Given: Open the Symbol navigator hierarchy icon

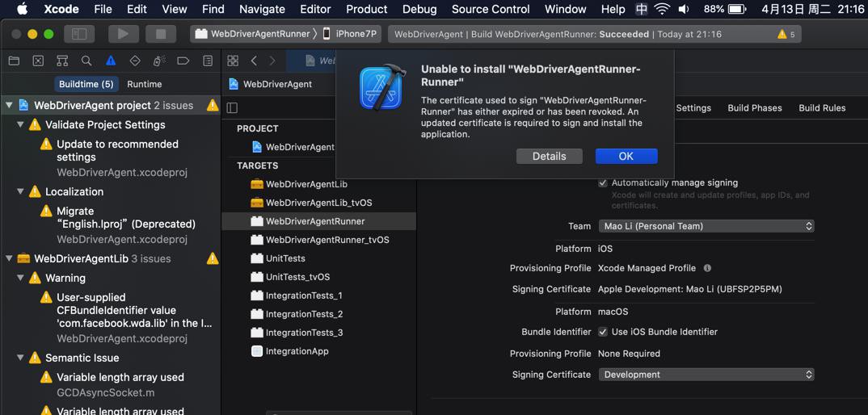Looking at the screenshot, I should click(62, 61).
